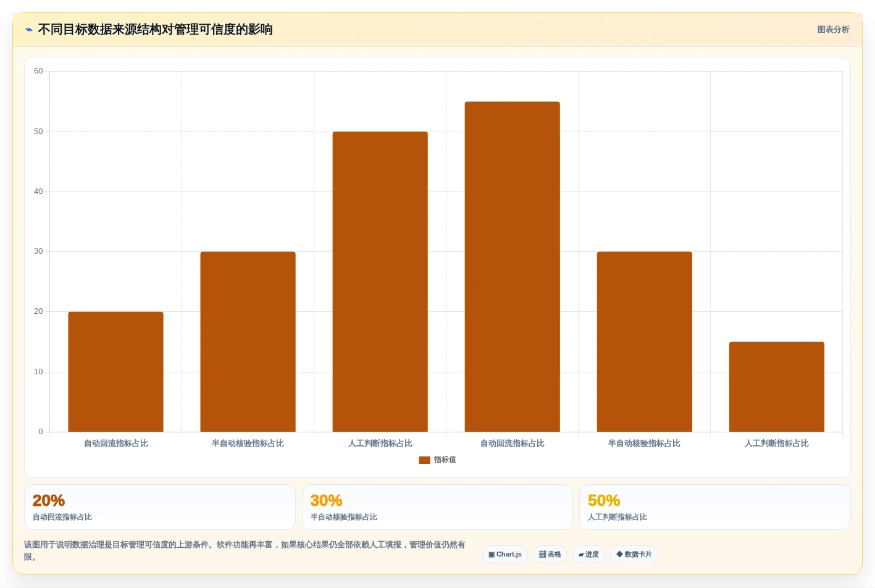
Task: Click the 指标值 legend label text
Action: coord(445,460)
